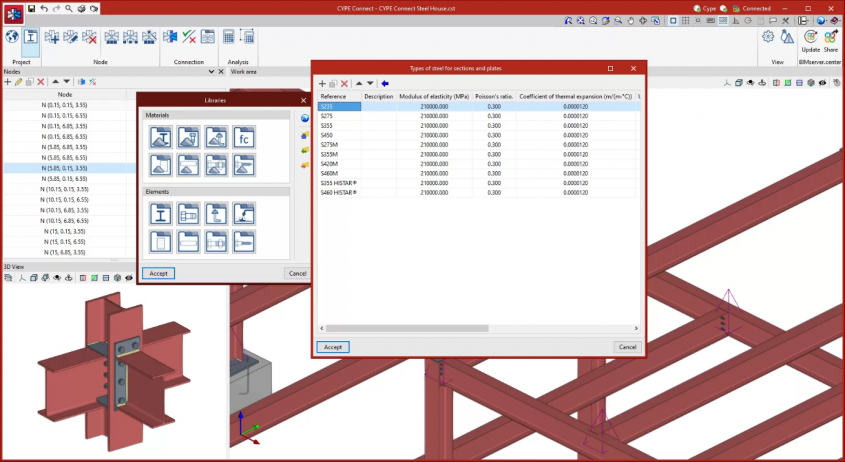845x462 pixels.
Task: Open the weld element library icon
Action: point(244,214)
